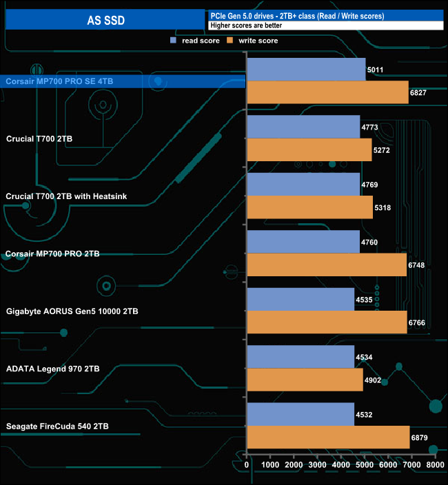Viewport: 448px width, 485px height.
Task: Click the write score bar valued 5318
Action: (310, 207)
